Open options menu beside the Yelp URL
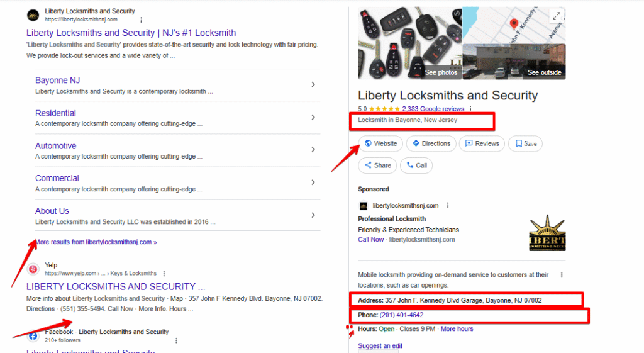The height and width of the screenshot is (353, 644). click(x=164, y=273)
